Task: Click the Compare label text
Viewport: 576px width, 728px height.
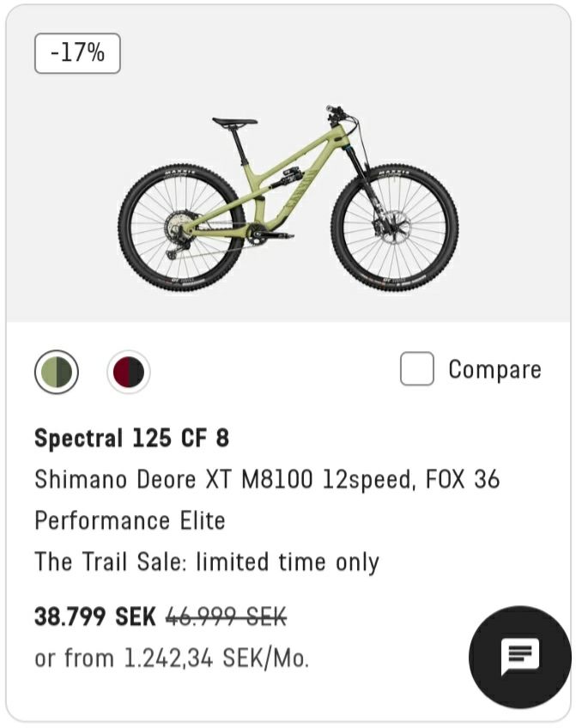Action: pos(494,369)
